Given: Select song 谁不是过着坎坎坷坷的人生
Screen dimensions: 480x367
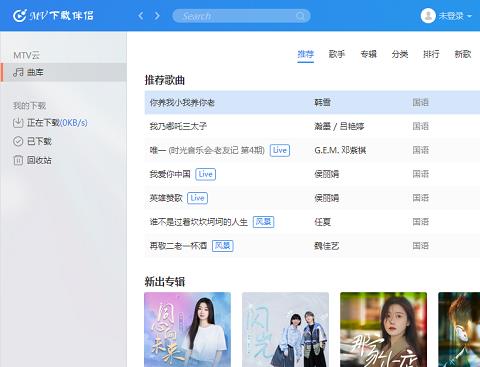Looking at the screenshot, I should point(199,222).
